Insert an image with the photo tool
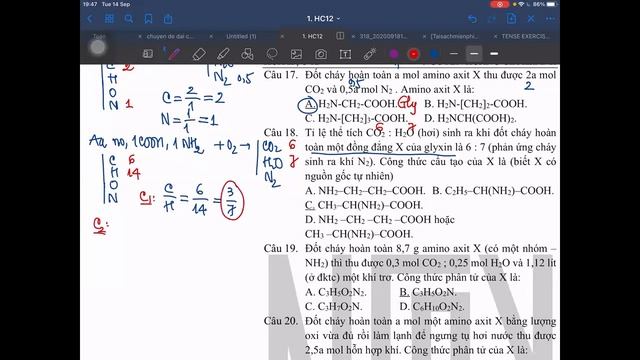 pos(296,54)
